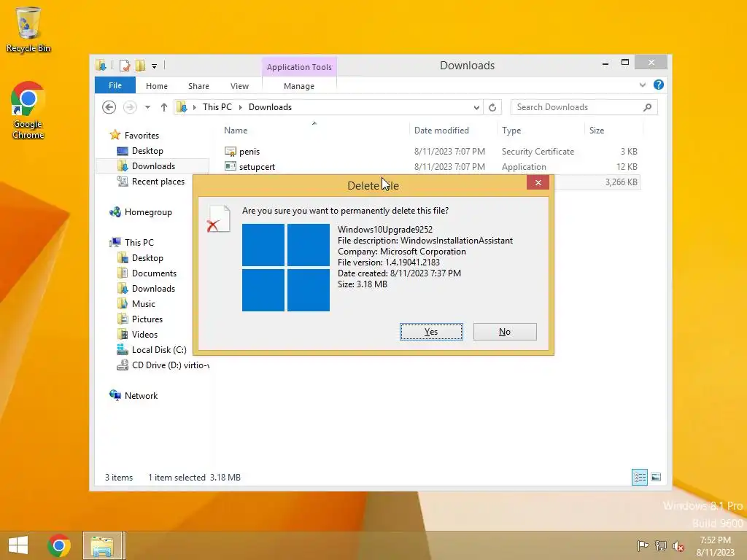Open the File ribbon tab

coord(115,86)
